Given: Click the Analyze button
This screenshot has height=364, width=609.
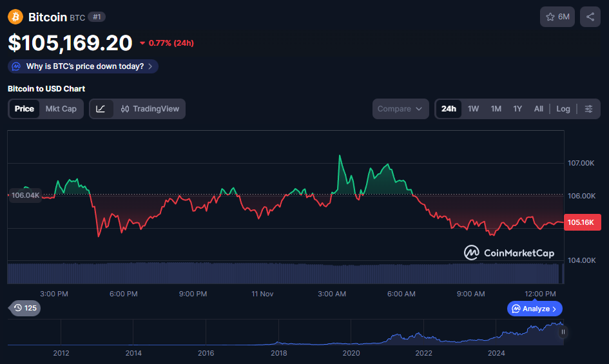Looking at the screenshot, I should pyautogui.click(x=535, y=309).
